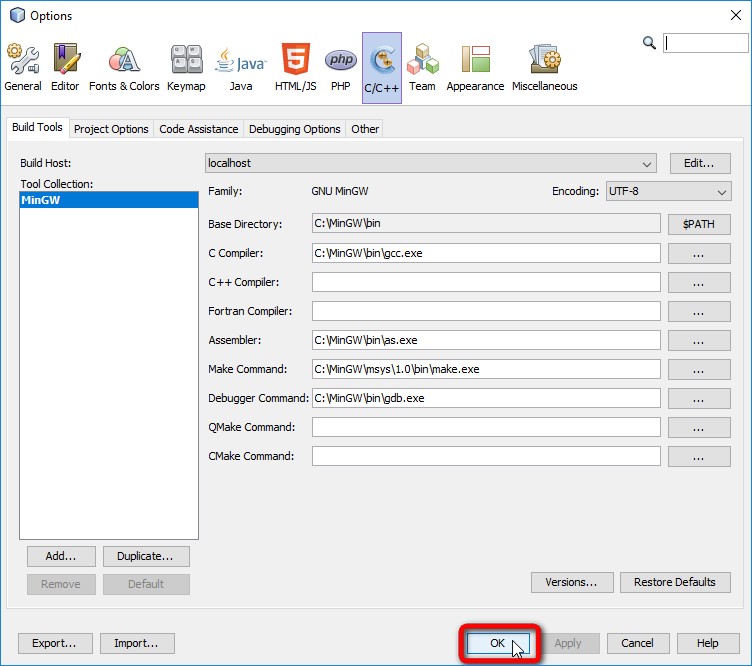Browse for the CMake Command executable
The height and width of the screenshot is (666, 752).
click(699, 456)
